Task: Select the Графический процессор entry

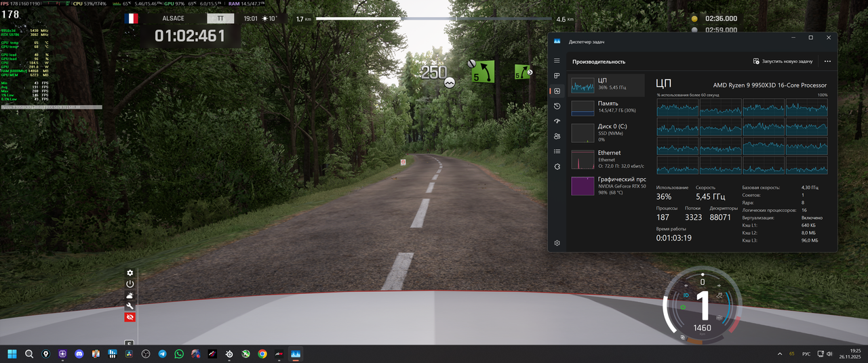Action: [606, 185]
